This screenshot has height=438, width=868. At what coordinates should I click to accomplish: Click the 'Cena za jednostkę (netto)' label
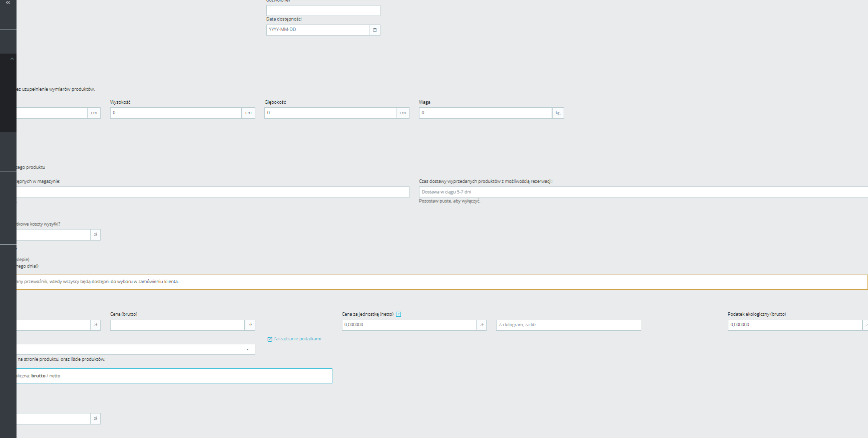click(368, 314)
